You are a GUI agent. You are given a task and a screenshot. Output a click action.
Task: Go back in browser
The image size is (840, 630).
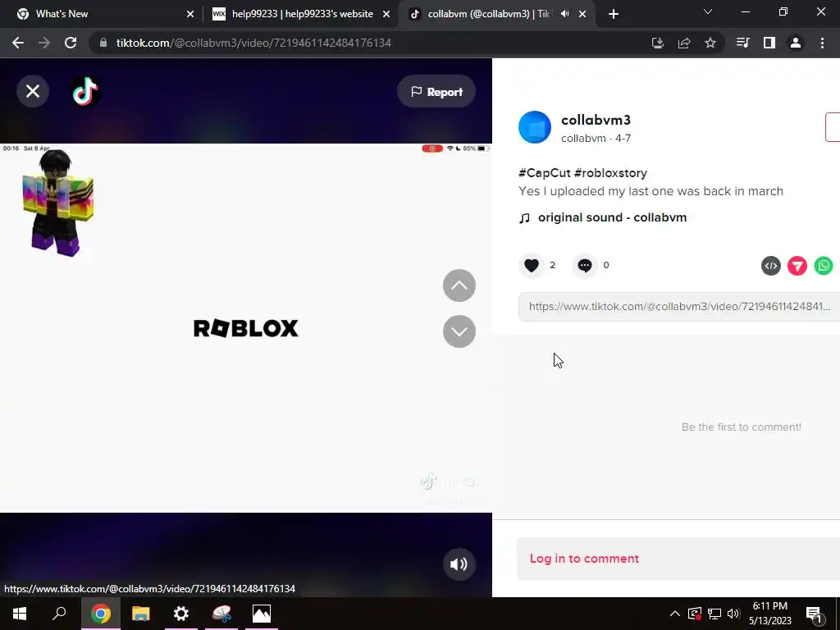18,43
